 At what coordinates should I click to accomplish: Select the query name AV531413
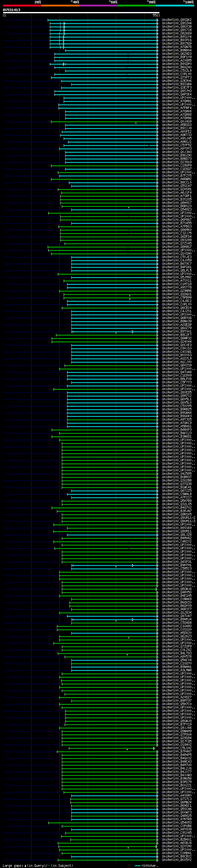click(x=11, y=10)
